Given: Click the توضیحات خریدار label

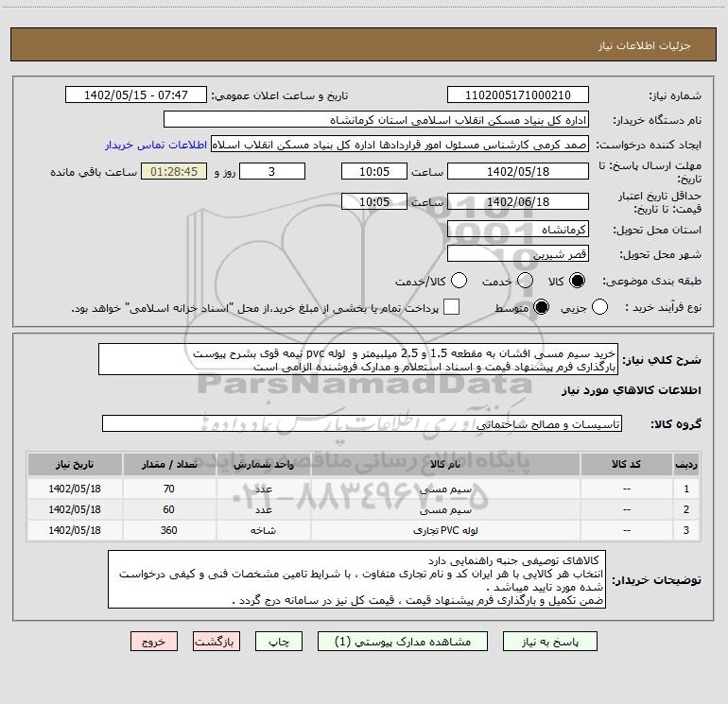Looking at the screenshot, I should (x=656, y=580).
